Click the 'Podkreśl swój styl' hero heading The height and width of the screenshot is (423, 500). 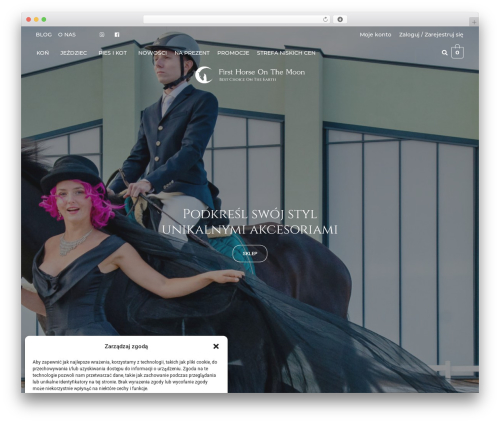click(x=250, y=222)
